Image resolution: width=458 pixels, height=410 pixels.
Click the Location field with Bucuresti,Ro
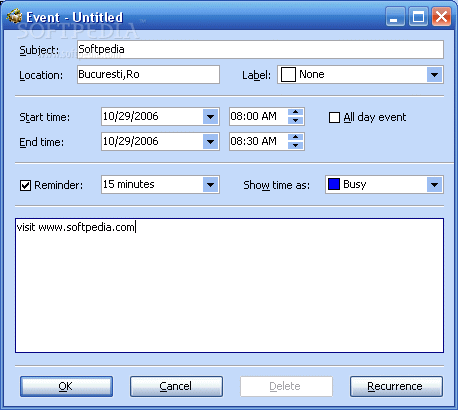148,74
